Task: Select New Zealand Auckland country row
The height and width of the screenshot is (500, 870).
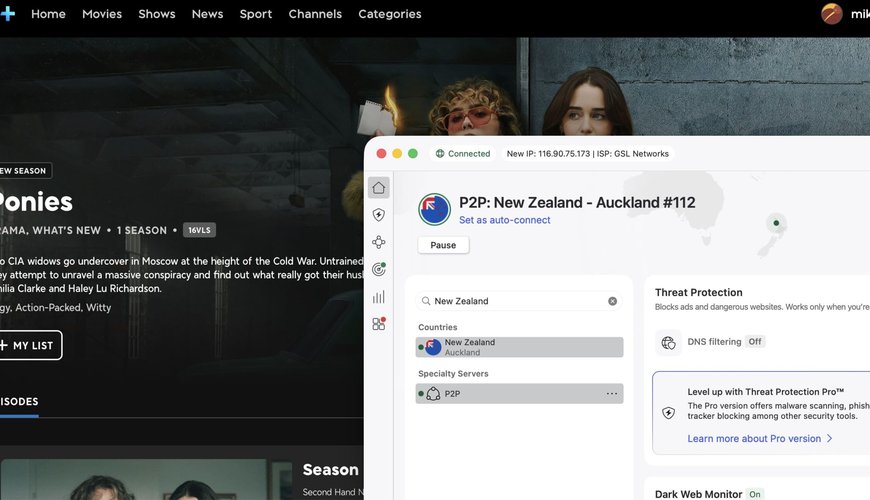Action: click(x=519, y=347)
